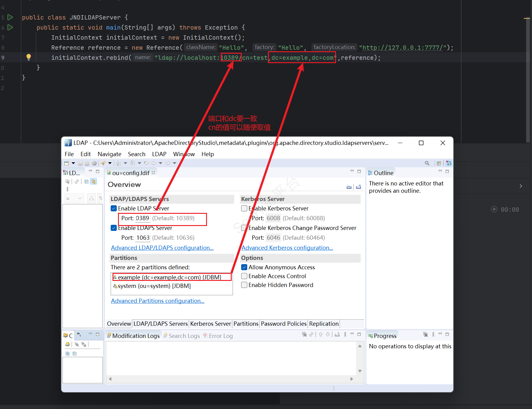The image size is (532, 409).
Task: Open Advanced LDAP/LDAPS configuration link
Action: click(162, 248)
